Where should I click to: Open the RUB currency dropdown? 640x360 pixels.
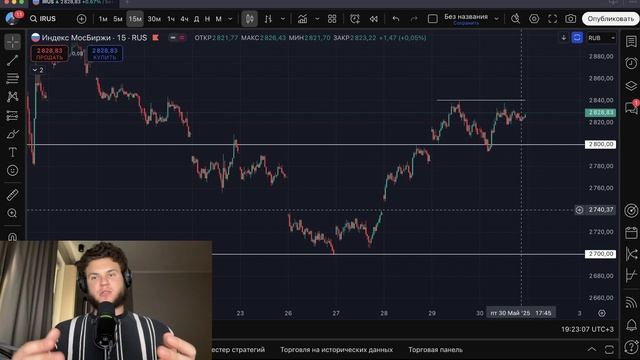(x=601, y=38)
